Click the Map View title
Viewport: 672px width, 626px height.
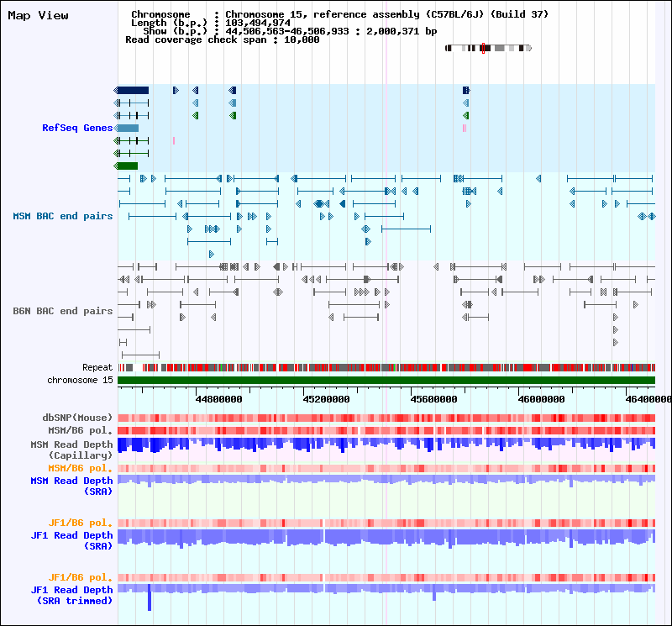pyautogui.click(x=38, y=15)
